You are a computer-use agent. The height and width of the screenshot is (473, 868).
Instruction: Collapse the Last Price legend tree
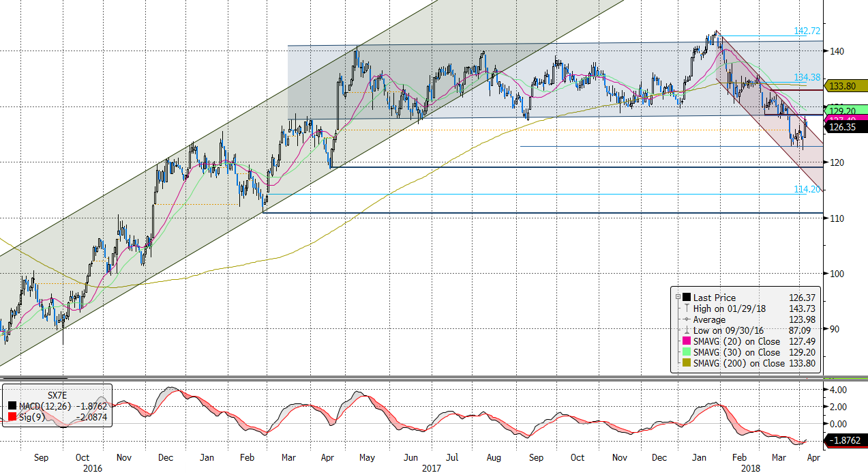(678, 298)
